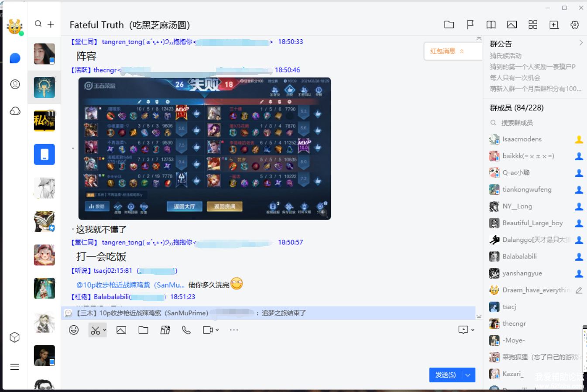Expand video call options arrow
Viewport: 587px width, 392px height.
(217, 330)
